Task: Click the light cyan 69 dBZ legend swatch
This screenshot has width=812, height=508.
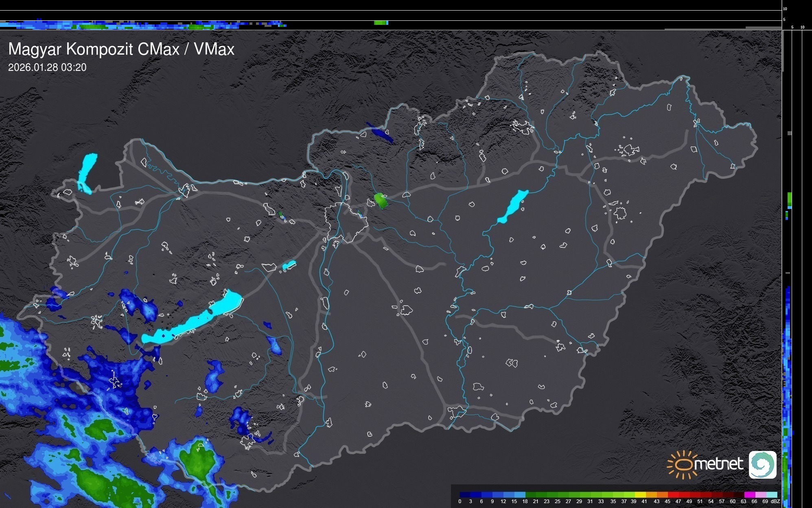Action: (x=772, y=495)
